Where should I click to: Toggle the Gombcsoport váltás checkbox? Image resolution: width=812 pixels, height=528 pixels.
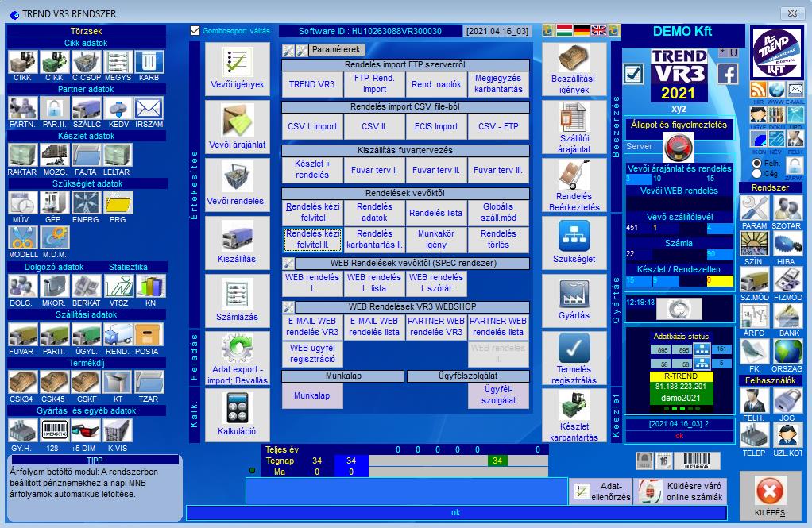tap(195, 31)
